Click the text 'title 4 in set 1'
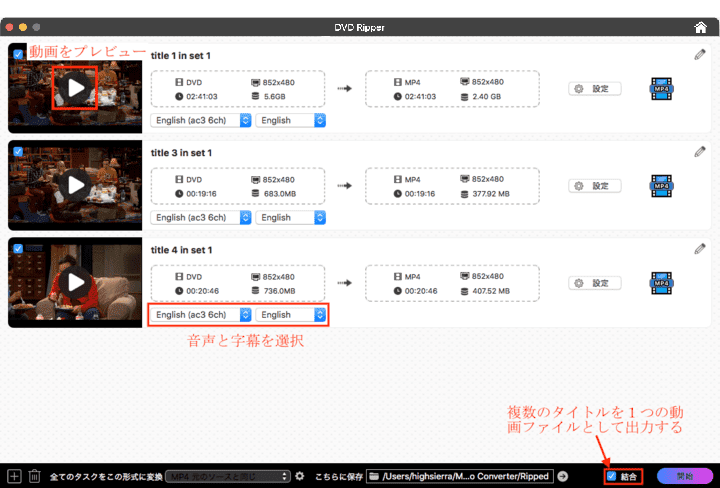720x488 pixels. pyautogui.click(x=181, y=250)
